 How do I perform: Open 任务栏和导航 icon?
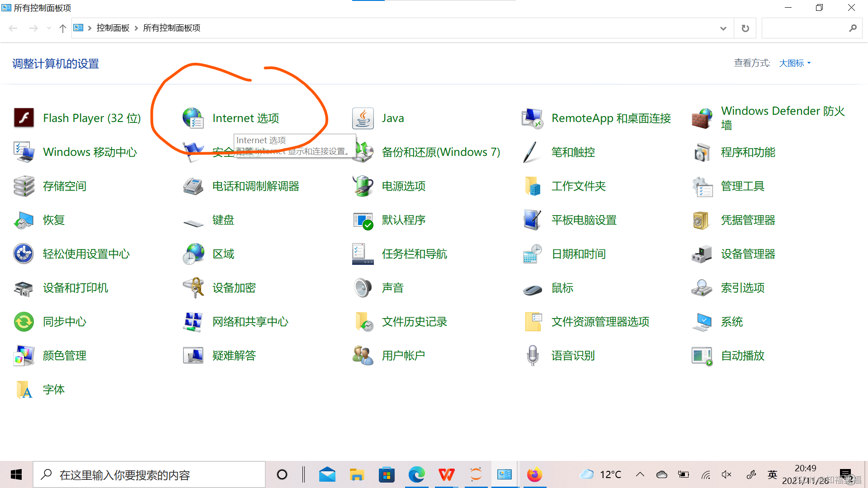point(363,253)
